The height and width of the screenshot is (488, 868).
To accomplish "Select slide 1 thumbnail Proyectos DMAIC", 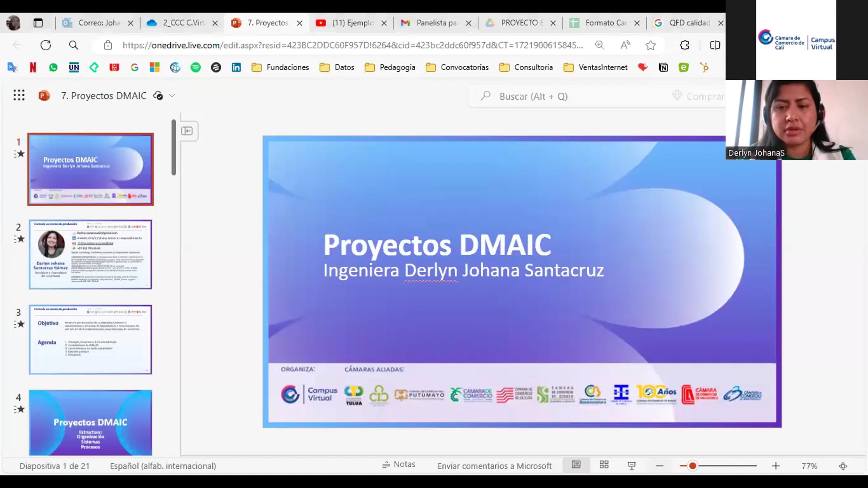I will (90, 169).
